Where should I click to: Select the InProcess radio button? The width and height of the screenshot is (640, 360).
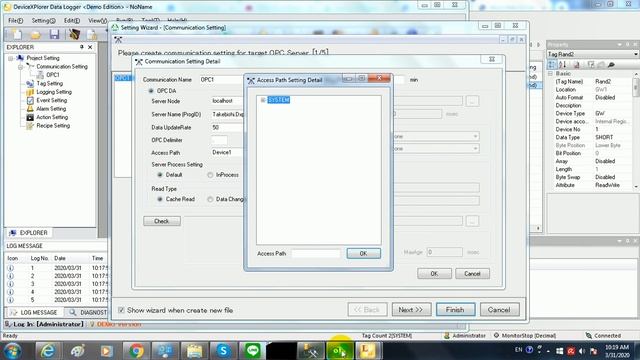coord(210,175)
